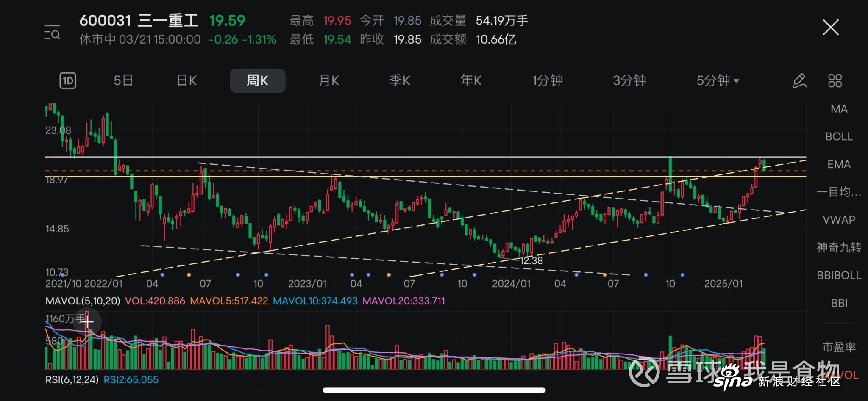Click the 2023/01 date axis label

(x=307, y=284)
